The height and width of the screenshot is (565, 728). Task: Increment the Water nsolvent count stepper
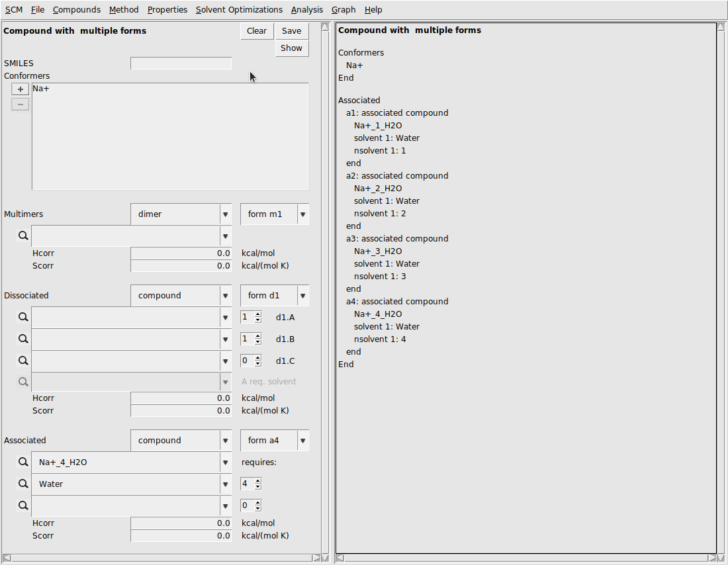click(257, 480)
